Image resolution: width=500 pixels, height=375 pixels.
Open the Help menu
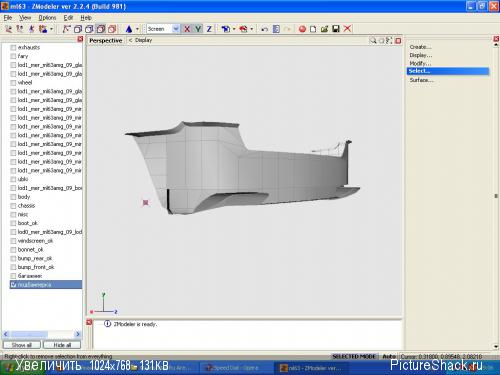86,18
